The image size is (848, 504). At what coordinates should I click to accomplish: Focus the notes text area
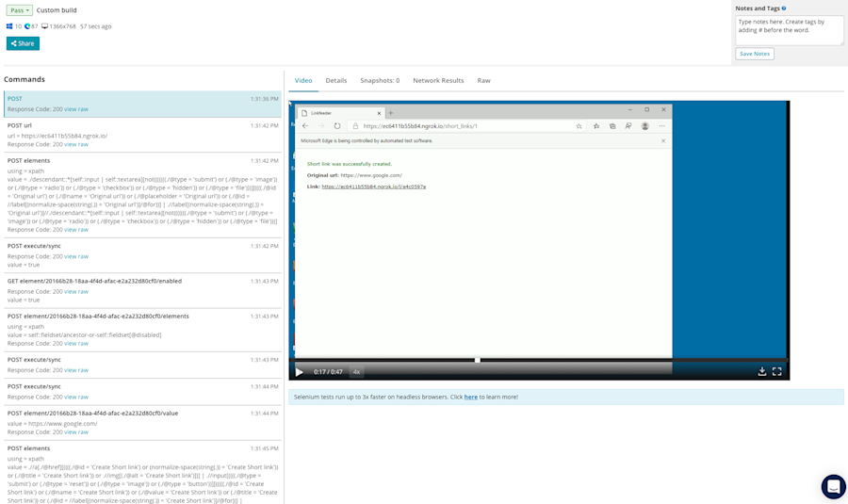click(x=789, y=30)
